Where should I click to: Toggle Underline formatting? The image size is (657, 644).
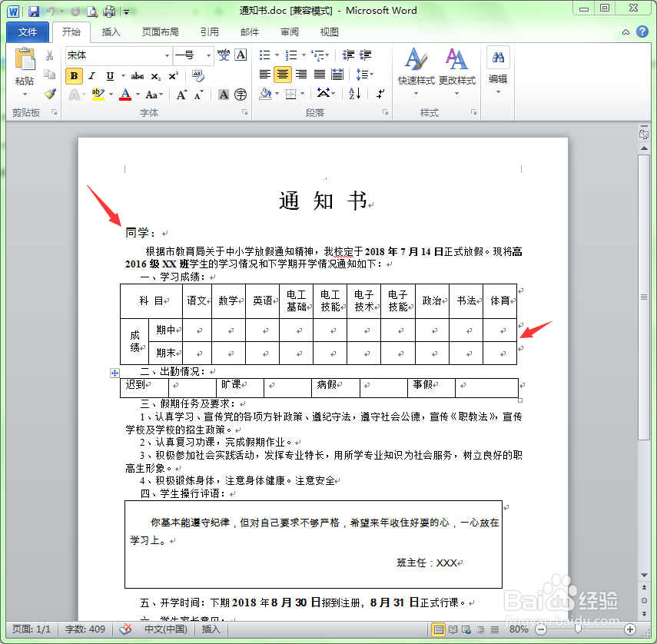(x=110, y=76)
